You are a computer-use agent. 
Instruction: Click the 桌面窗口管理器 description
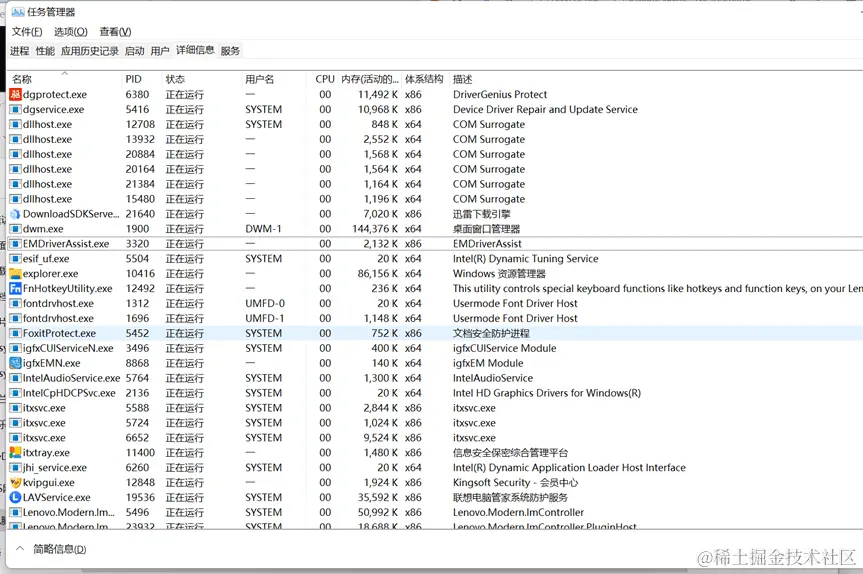[487, 228]
